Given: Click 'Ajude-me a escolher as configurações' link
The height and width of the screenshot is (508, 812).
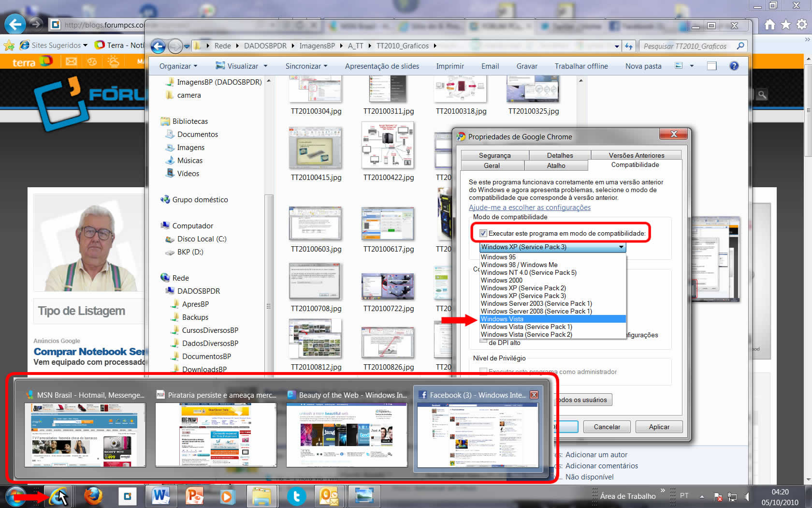Looking at the screenshot, I should (x=529, y=208).
